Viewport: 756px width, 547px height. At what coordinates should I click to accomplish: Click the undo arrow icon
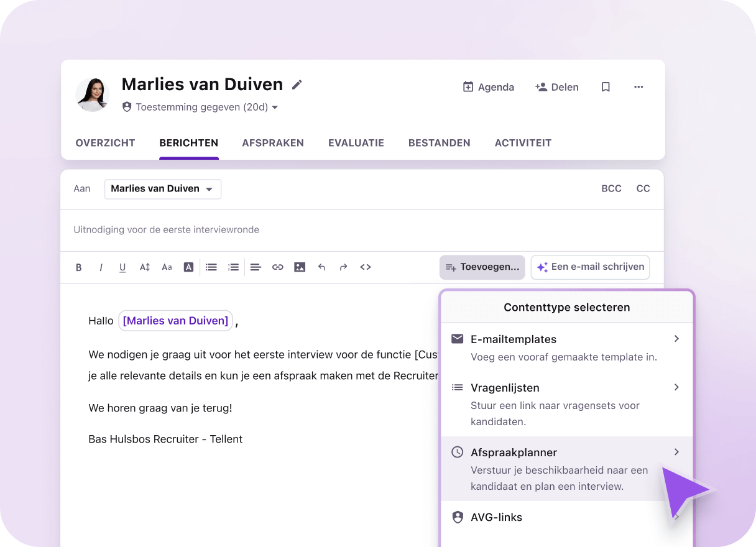[x=321, y=267]
